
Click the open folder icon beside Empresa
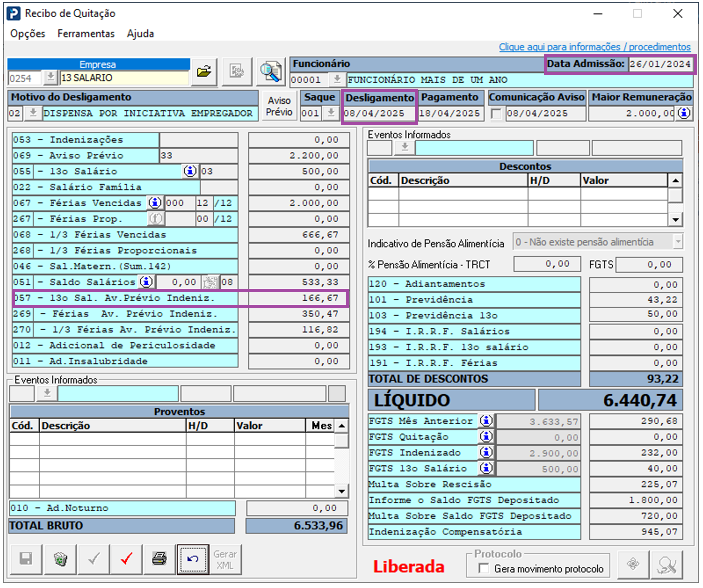[x=204, y=71]
